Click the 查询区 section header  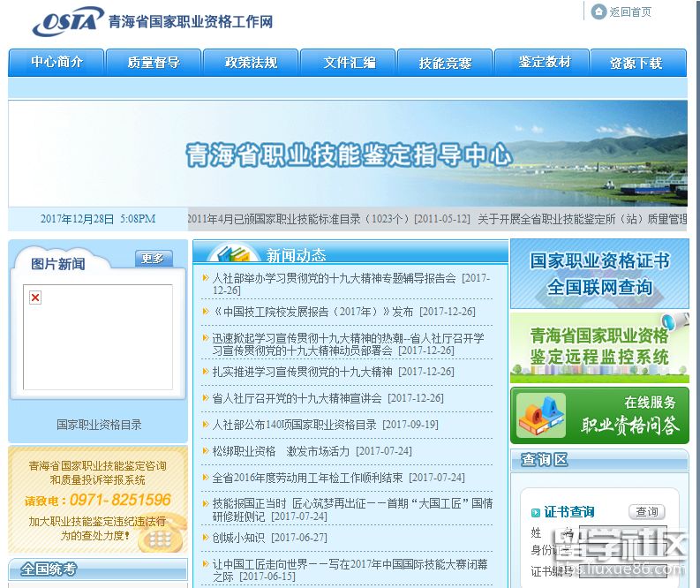pyautogui.click(x=599, y=459)
